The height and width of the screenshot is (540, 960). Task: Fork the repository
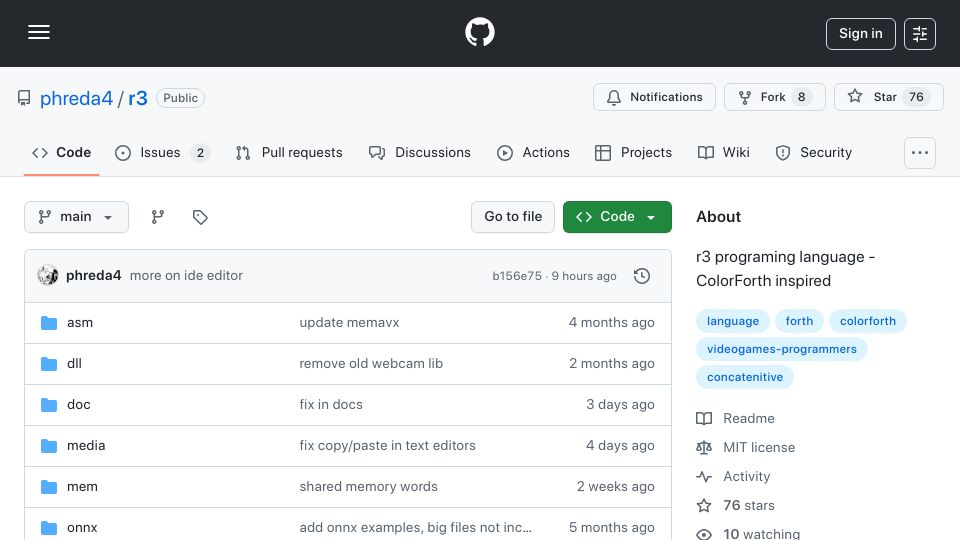coord(774,97)
